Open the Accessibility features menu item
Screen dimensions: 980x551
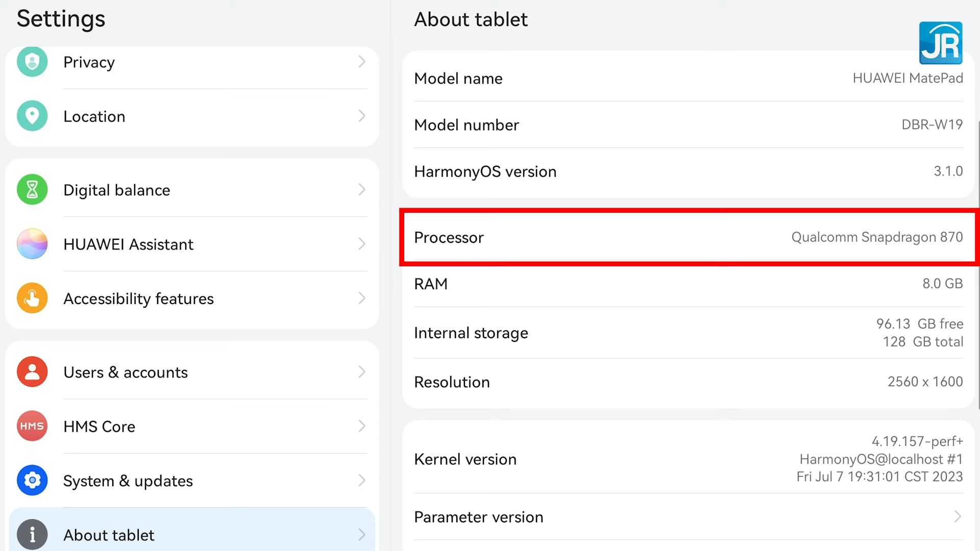194,298
